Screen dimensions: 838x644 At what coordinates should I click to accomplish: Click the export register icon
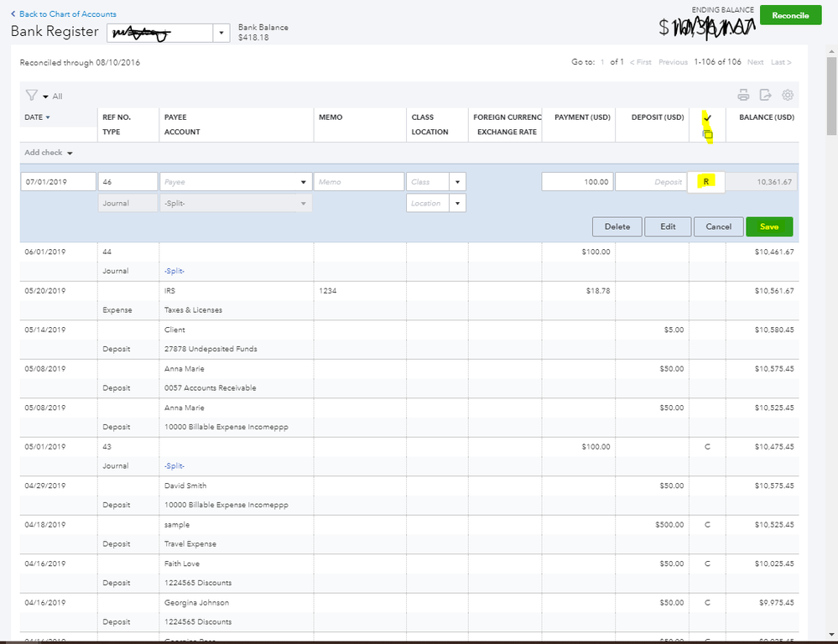(765, 95)
